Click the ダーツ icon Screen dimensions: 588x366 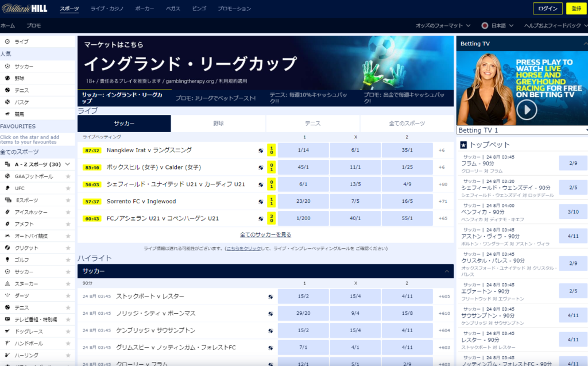click(7, 295)
